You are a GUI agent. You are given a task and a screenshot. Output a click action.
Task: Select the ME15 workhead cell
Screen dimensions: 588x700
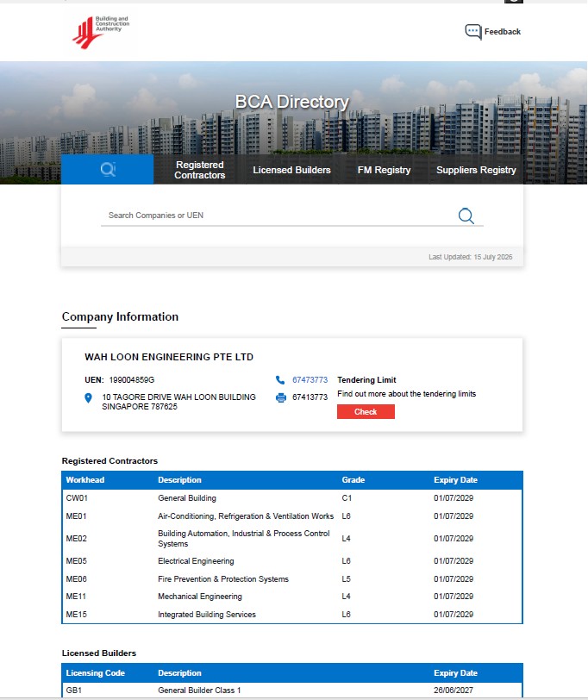coord(77,615)
